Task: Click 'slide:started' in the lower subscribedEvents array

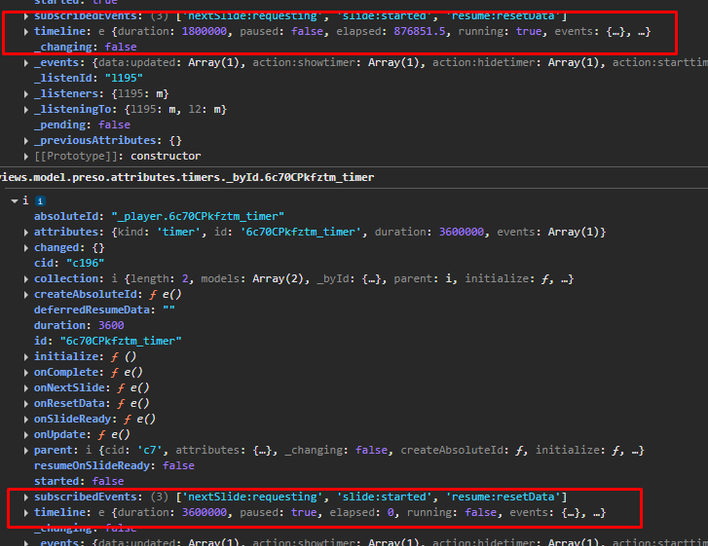Action: click(x=384, y=497)
